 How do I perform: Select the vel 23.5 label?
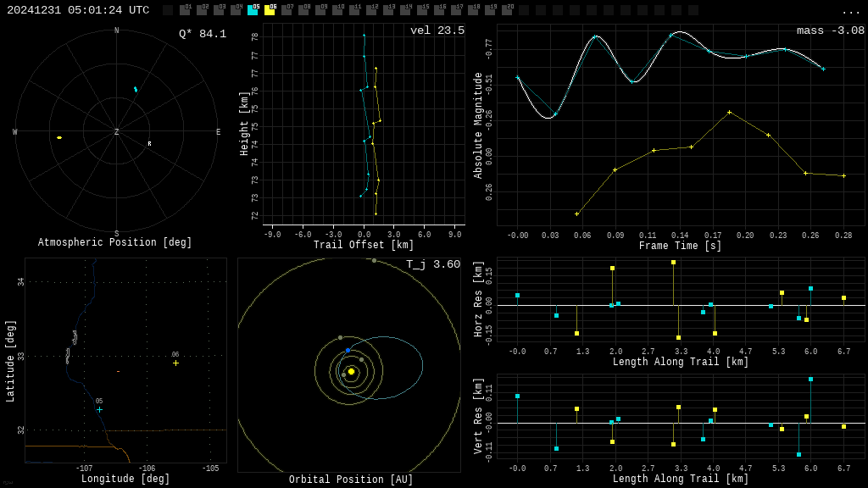437,30
